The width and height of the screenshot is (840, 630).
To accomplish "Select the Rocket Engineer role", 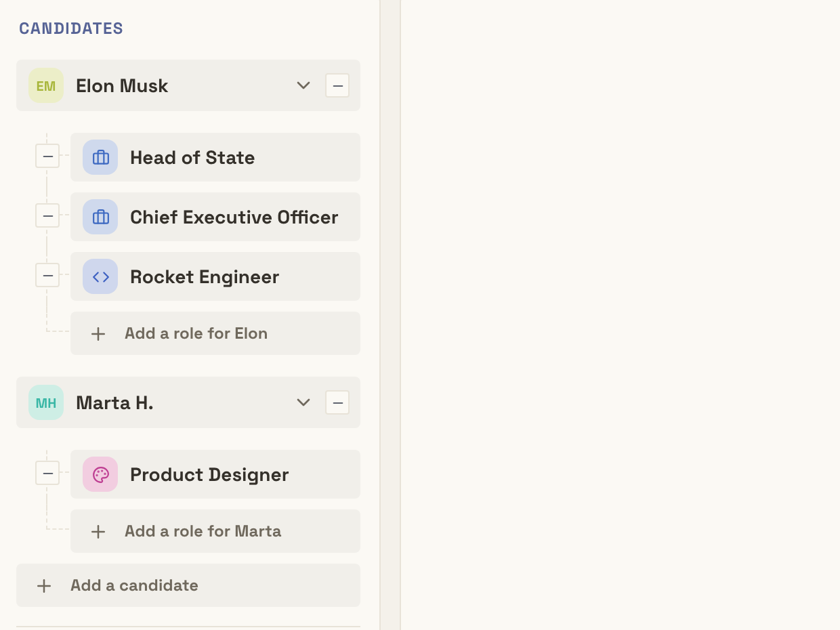I will click(x=215, y=276).
